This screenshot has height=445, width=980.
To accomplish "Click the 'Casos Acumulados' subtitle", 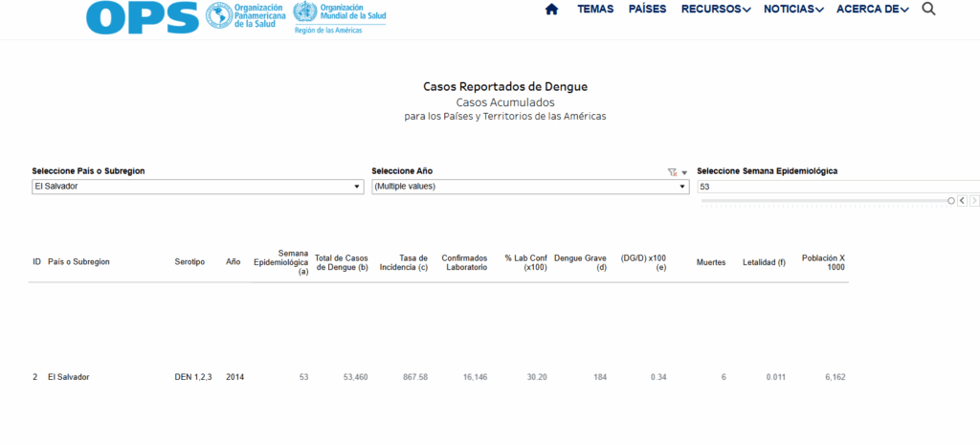I will click(x=505, y=102).
